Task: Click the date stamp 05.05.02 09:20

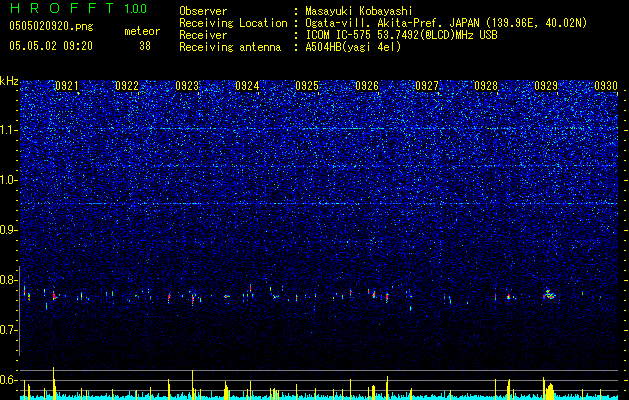Action: 51,46
